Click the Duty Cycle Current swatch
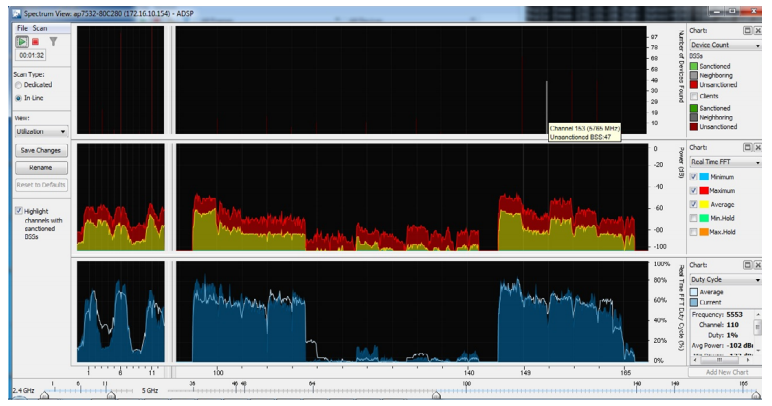Image resolution: width=772 pixels, height=406 pixels. [694, 302]
